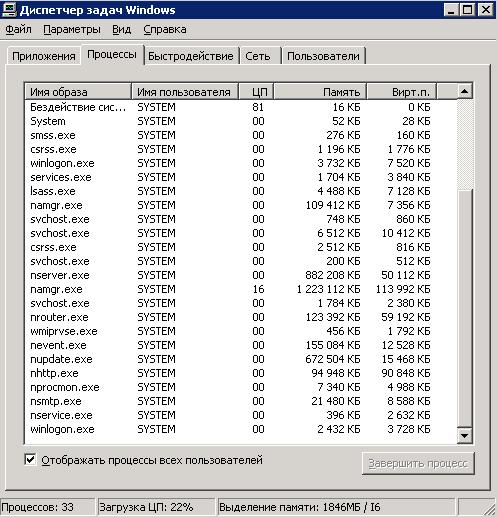Switch to the Быстродействие tab
Viewport: 498px width, 517px height.
coord(191,56)
